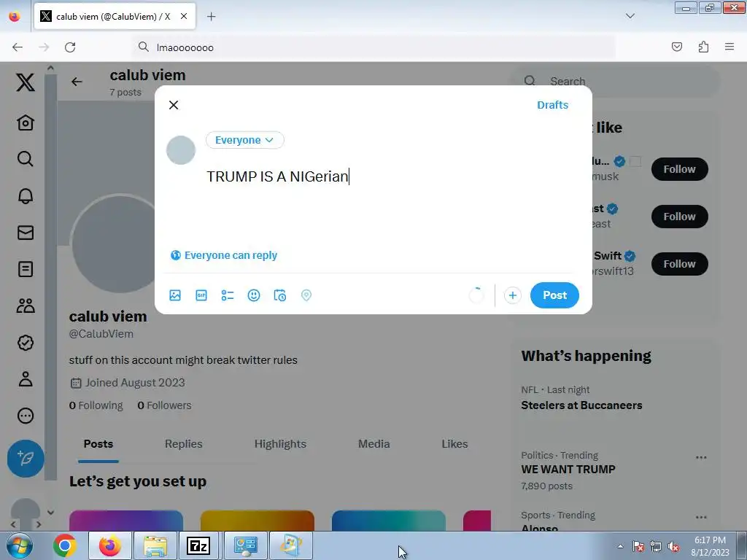Close the calub viem browser tab

[x=184, y=16]
